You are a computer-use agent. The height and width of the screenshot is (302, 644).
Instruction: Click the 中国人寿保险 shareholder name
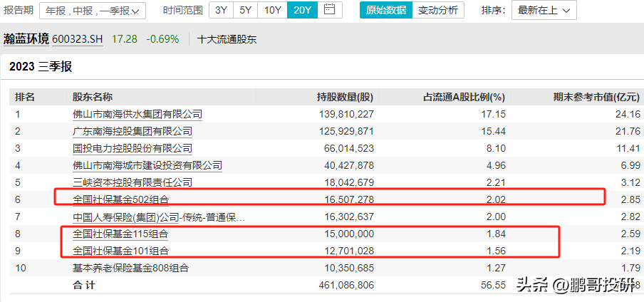tap(159, 217)
